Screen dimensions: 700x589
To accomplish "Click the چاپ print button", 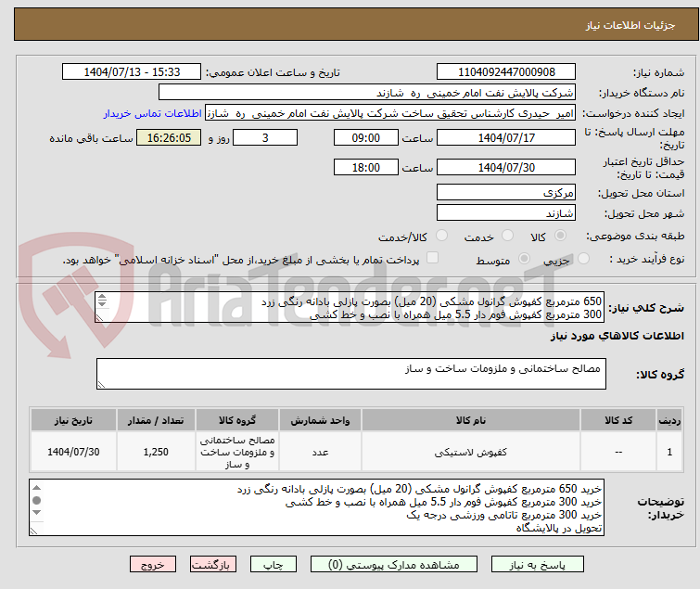I will click(274, 565).
